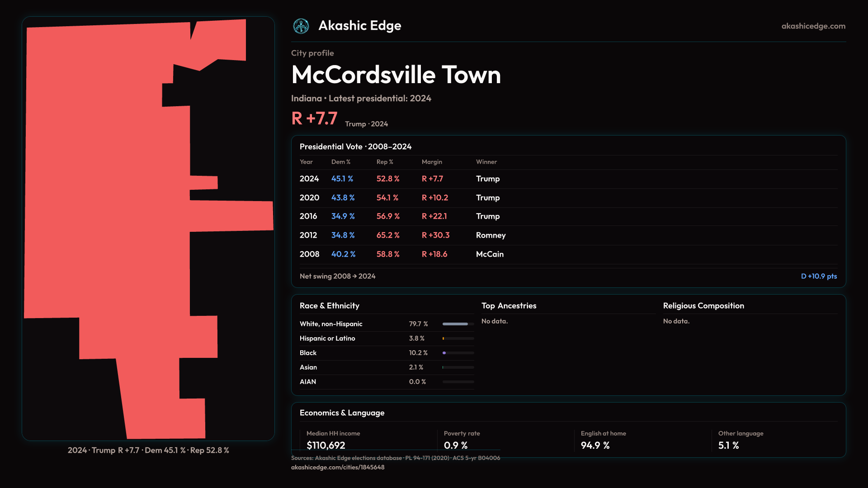Click the English at home 94.9 % figure

595,445
